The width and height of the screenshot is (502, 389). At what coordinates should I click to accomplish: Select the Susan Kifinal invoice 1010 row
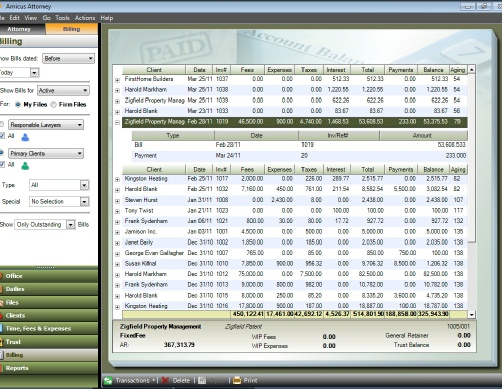point(294,263)
